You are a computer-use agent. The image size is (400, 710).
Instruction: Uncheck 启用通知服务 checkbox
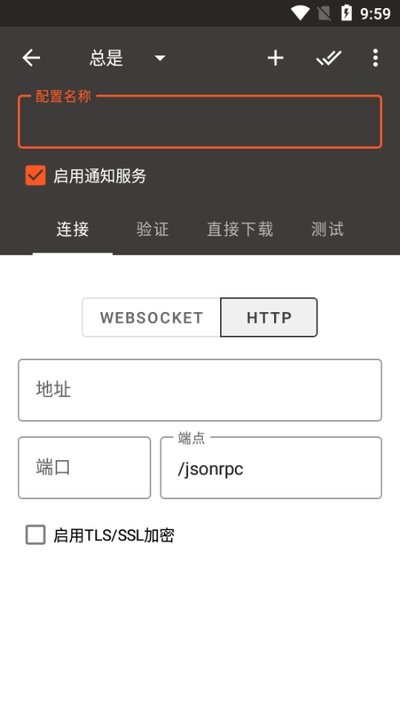(x=35, y=176)
